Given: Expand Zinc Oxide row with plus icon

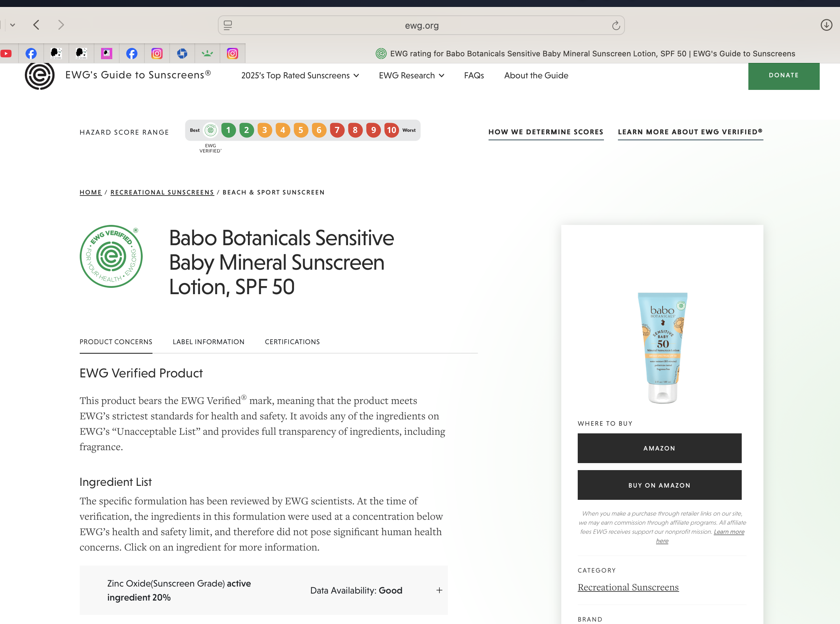Looking at the screenshot, I should pos(439,590).
